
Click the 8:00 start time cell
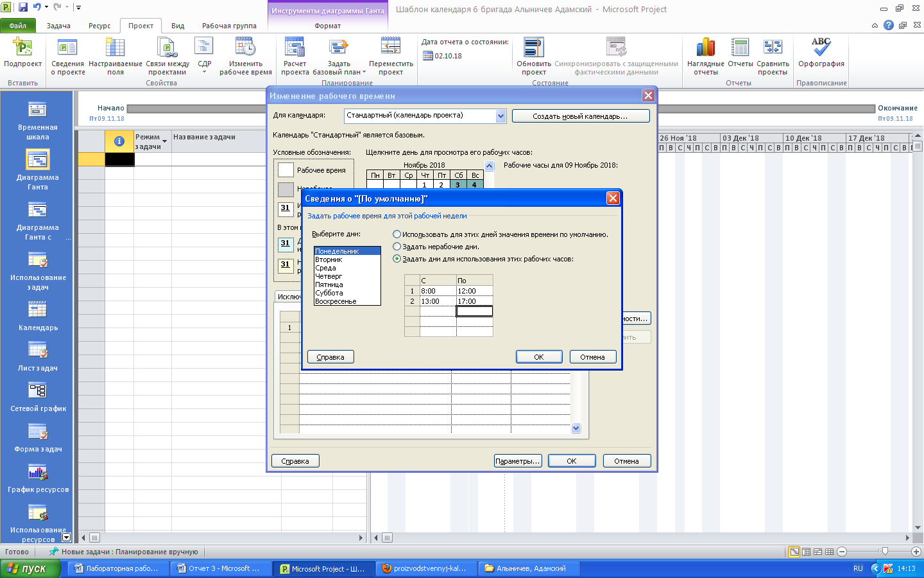pyautogui.click(x=438, y=291)
